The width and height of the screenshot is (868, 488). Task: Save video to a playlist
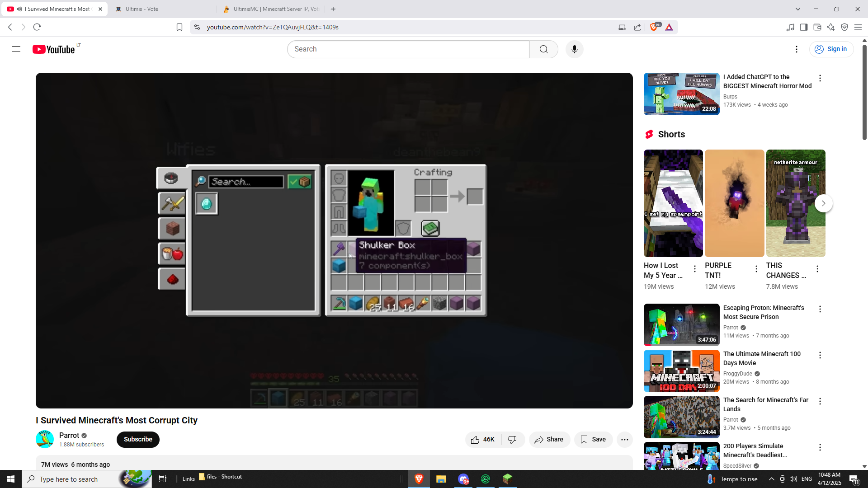pos(593,439)
